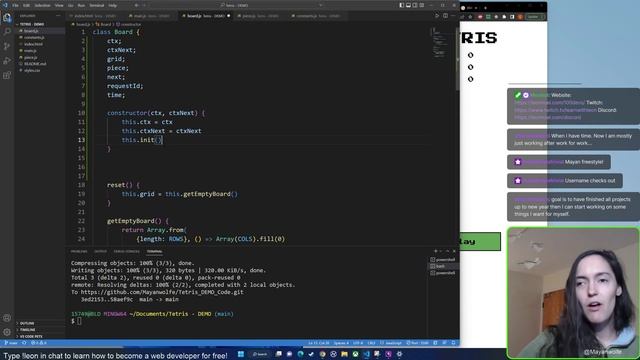Expand the Outline section
The width and height of the screenshot is (640, 360).
(x=40, y=323)
